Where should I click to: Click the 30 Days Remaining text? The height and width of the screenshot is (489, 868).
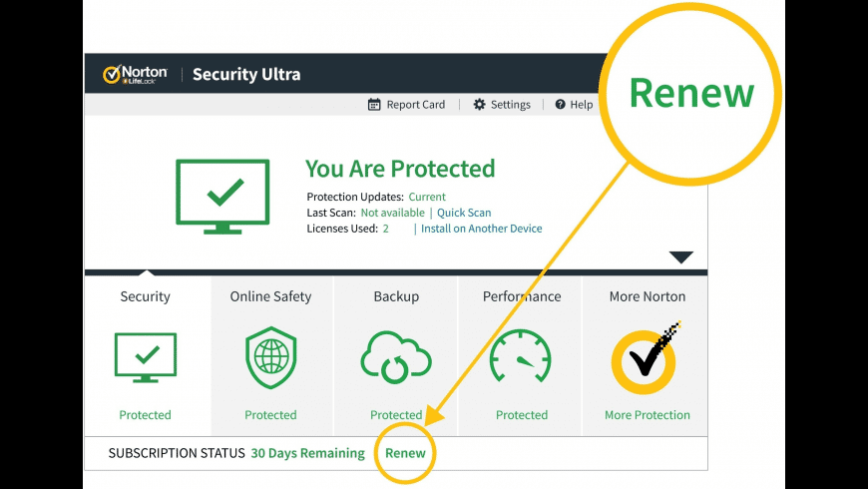(x=307, y=453)
